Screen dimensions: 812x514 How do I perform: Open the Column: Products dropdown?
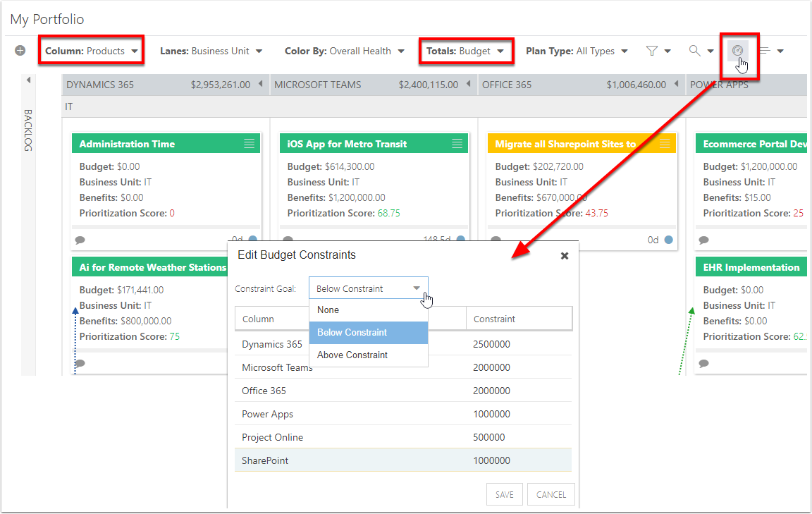click(x=91, y=51)
